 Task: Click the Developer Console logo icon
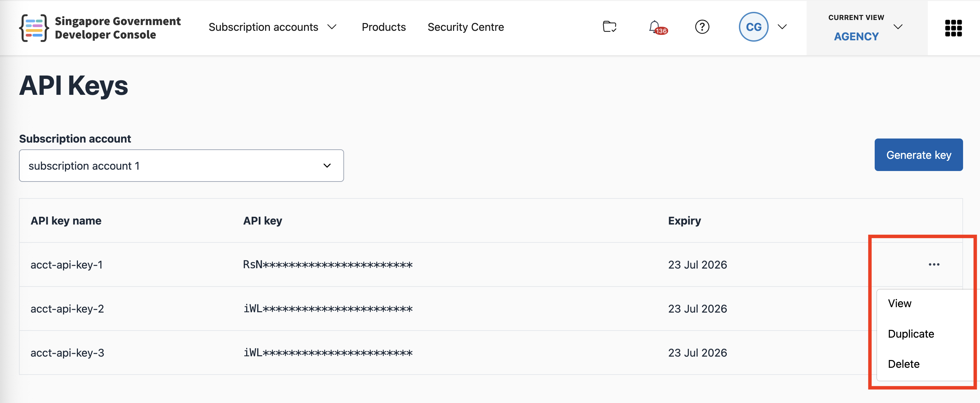tap(34, 28)
